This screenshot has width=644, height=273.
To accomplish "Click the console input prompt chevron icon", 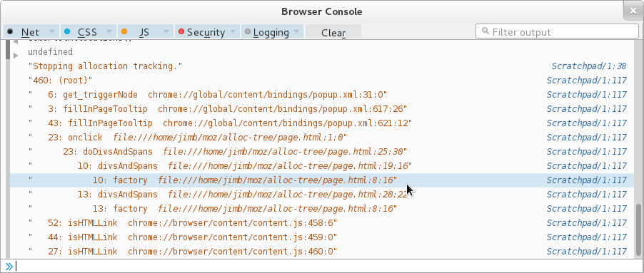I will (x=9, y=266).
